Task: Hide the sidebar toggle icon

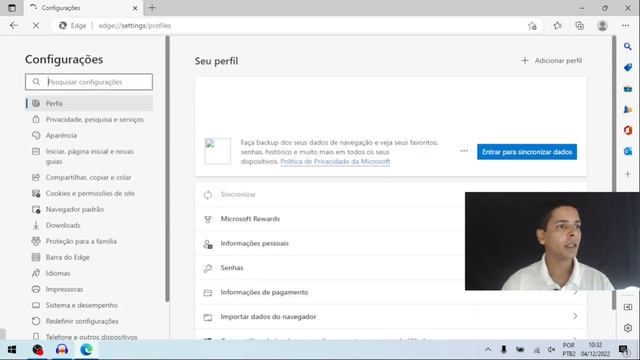Action: point(628,307)
